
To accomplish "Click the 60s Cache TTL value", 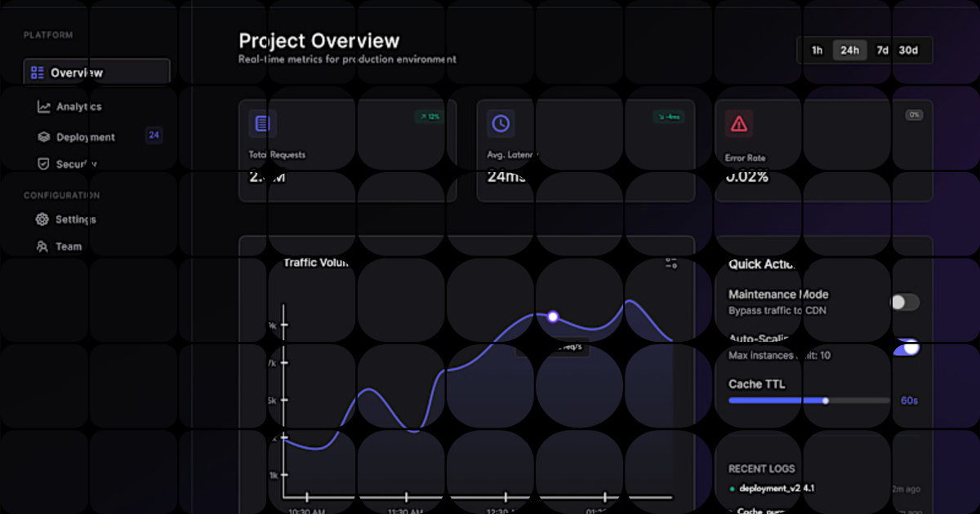I will 910,401.
